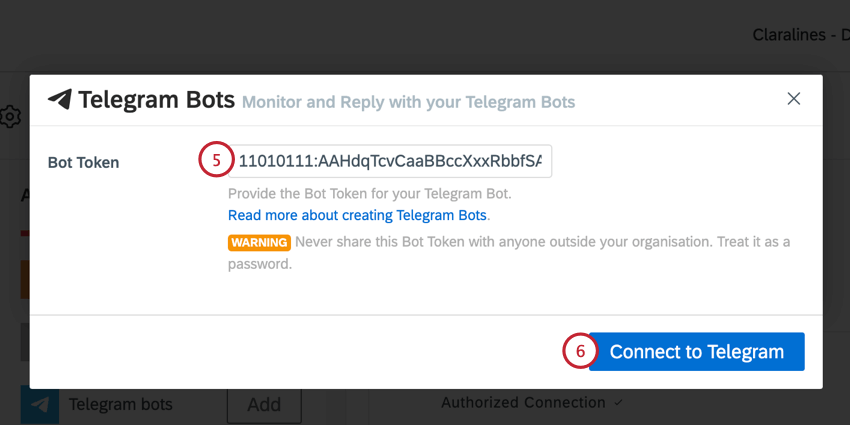Close the Telegram Bots dialog
Image resolution: width=850 pixels, height=425 pixels.
pyautogui.click(x=794, y=99)
